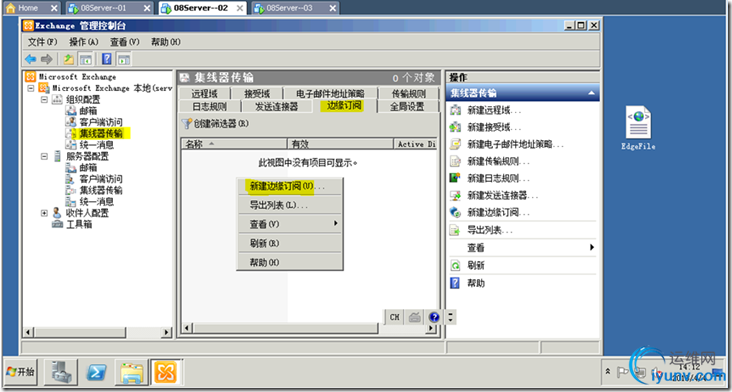Expand 收件人配置 tree node
732x392 pixels.
(44, 213)
